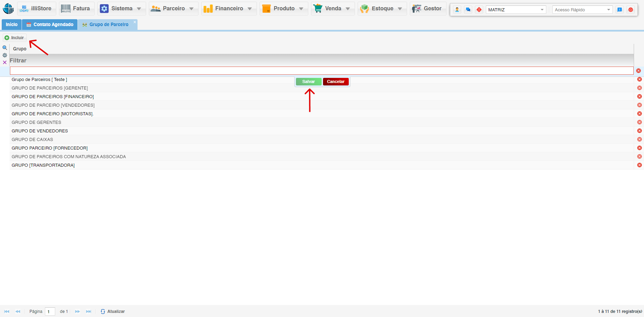Viewport: 644px width, 317px height.
Task: Delete the GRUPO DE CAIXAS row
Action: coord(640,139)
